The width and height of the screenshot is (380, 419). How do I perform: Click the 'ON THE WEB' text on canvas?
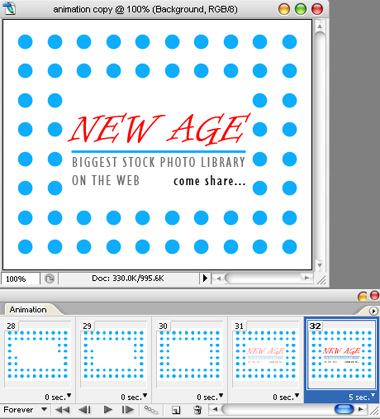(x=106, y=181)
